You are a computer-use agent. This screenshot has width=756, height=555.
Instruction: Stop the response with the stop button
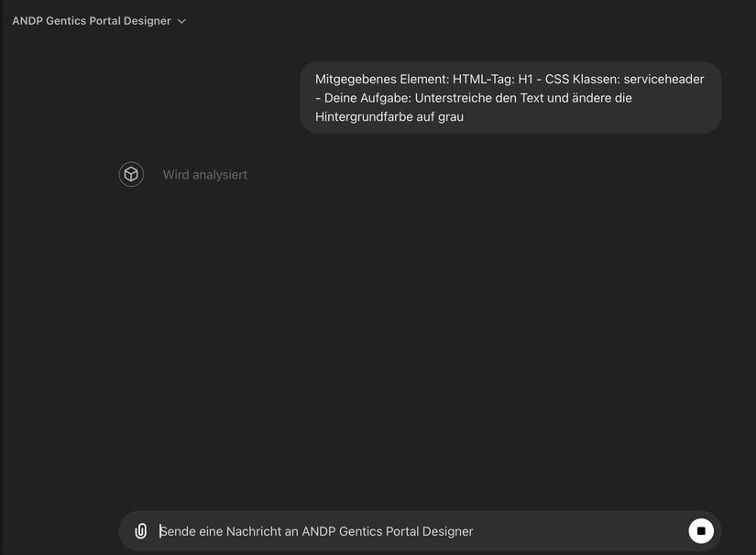tap(701, 531)
